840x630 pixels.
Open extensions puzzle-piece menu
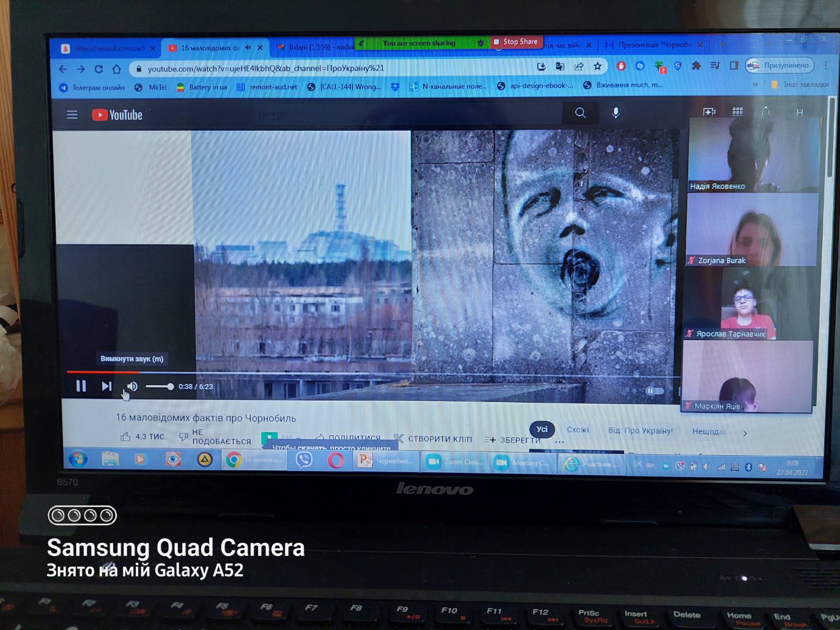696,66
